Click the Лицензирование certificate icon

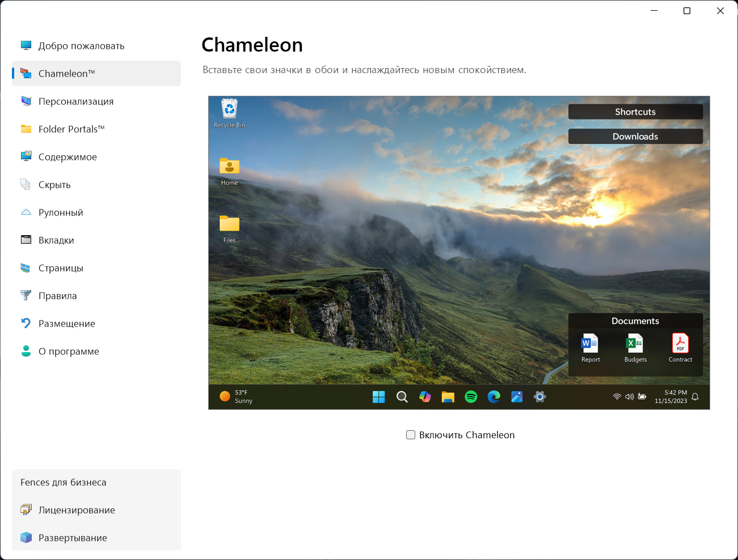[26, 510]
